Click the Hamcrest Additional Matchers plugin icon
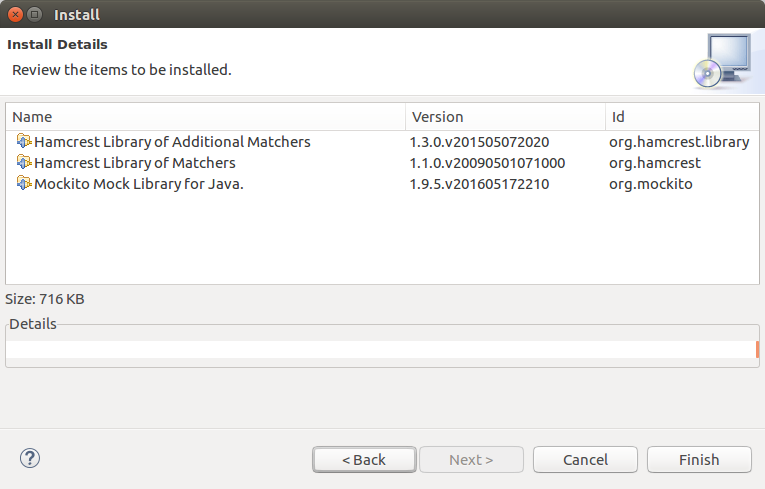The image size is (765, 489). (24, 142)
